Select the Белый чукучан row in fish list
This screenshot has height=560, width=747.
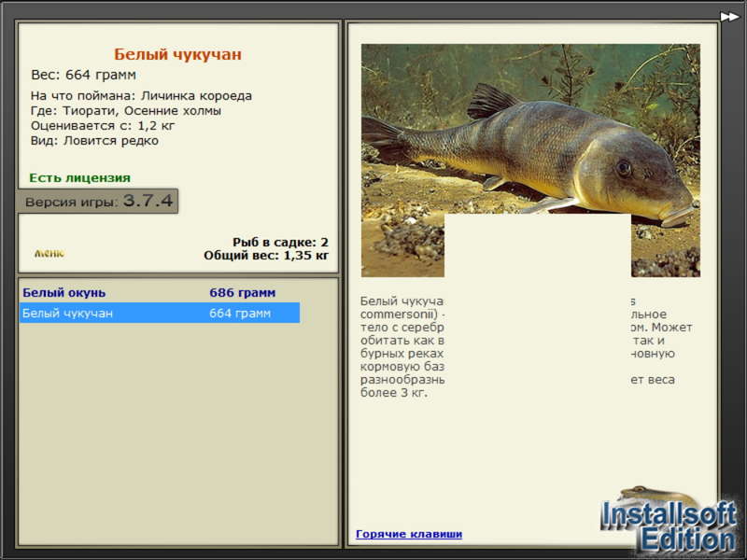[160, 313]
